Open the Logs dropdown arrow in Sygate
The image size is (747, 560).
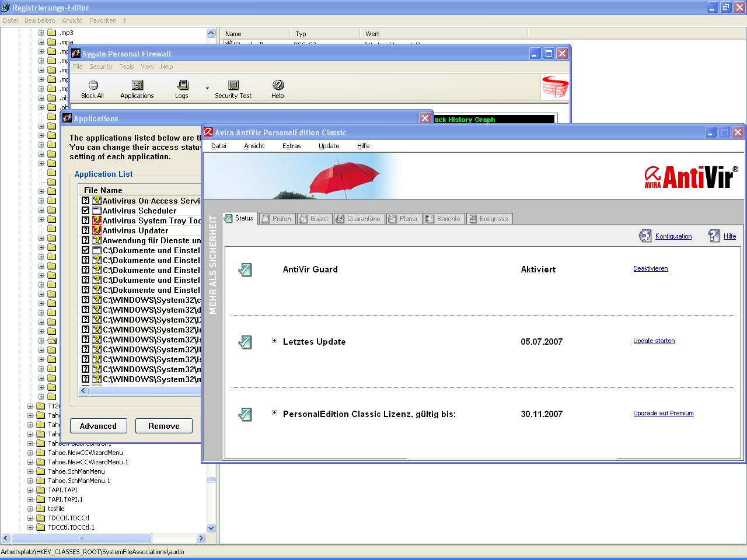[x=207, y=88]
